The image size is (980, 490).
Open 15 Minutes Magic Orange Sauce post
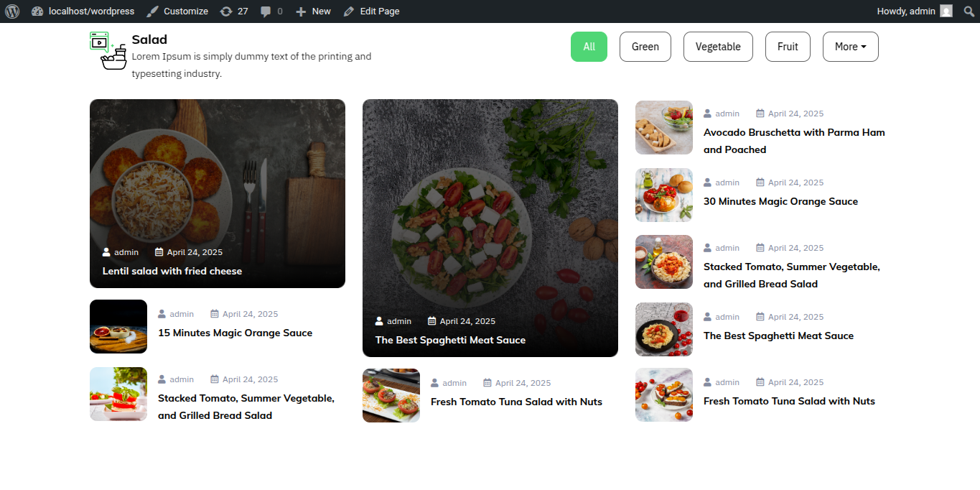click(x=235, y=333)
